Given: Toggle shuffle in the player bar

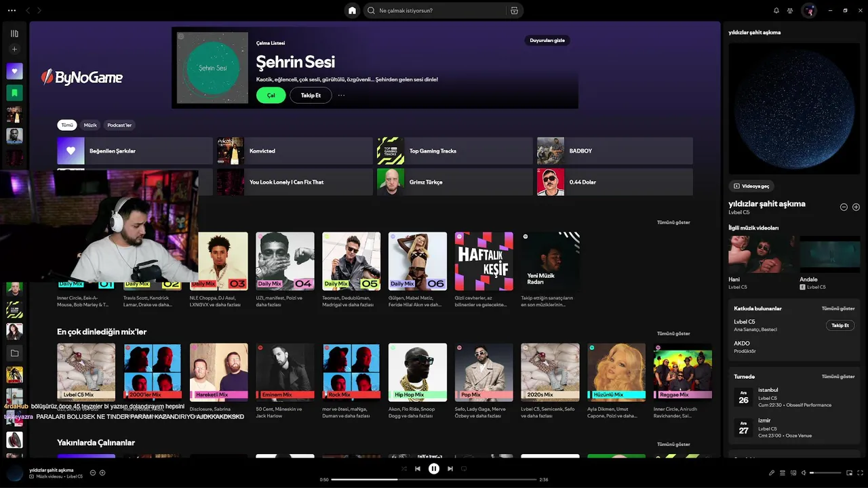Looking at the screenshot, I should pyautogui.click(x=404, y=468).
